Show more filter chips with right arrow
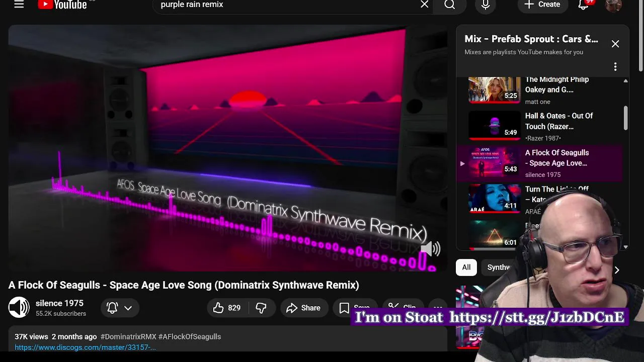The image size is (644, 362). point(617,270)
